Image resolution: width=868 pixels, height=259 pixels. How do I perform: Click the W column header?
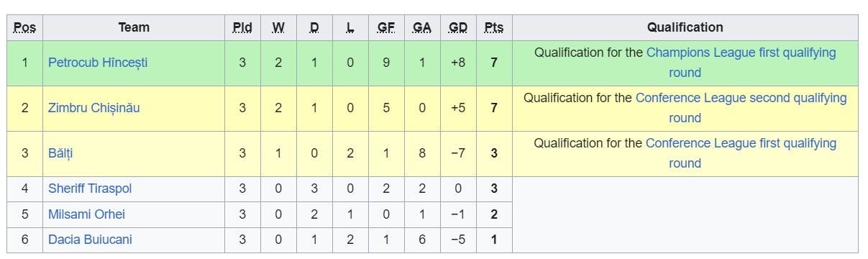pos(278,28)
